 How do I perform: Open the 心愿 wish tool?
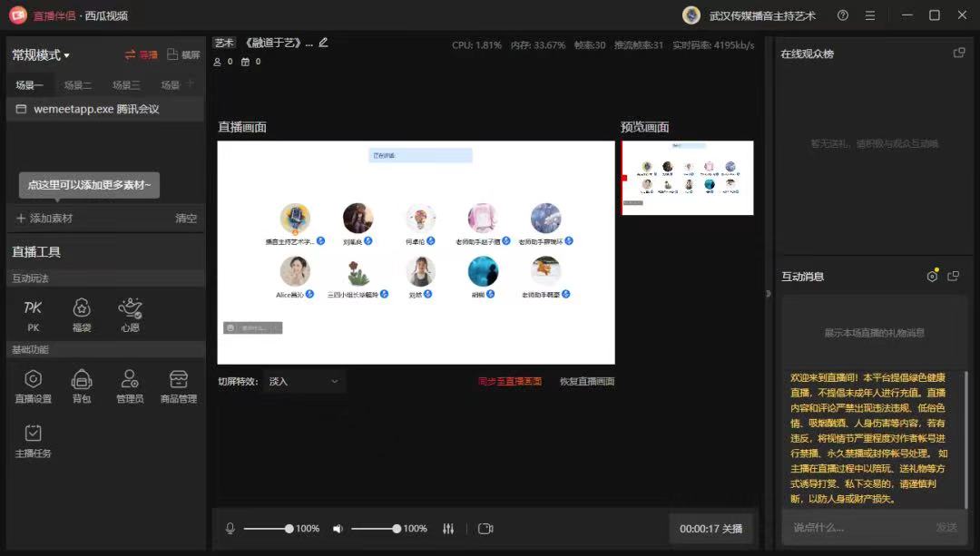coord(130,313)
